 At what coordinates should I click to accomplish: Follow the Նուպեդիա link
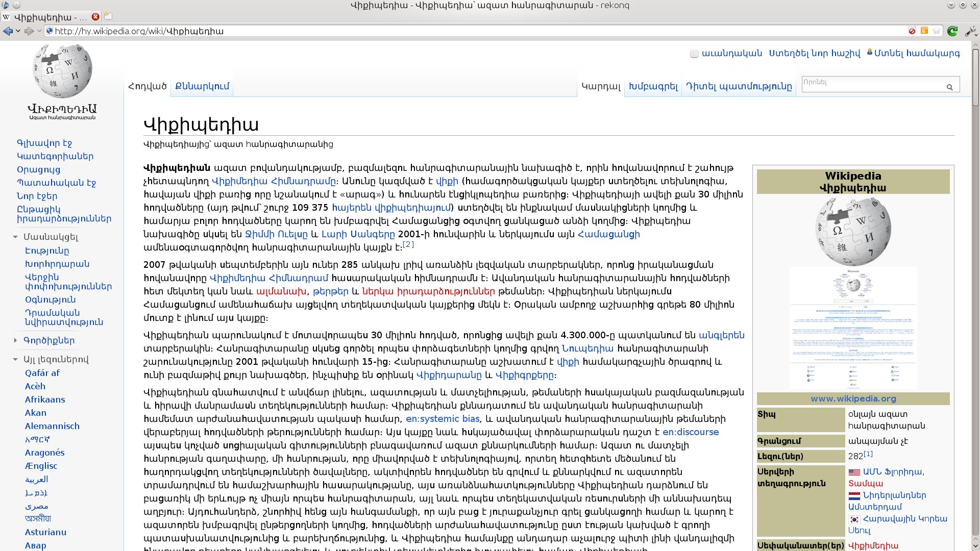[x=587, y=348]
